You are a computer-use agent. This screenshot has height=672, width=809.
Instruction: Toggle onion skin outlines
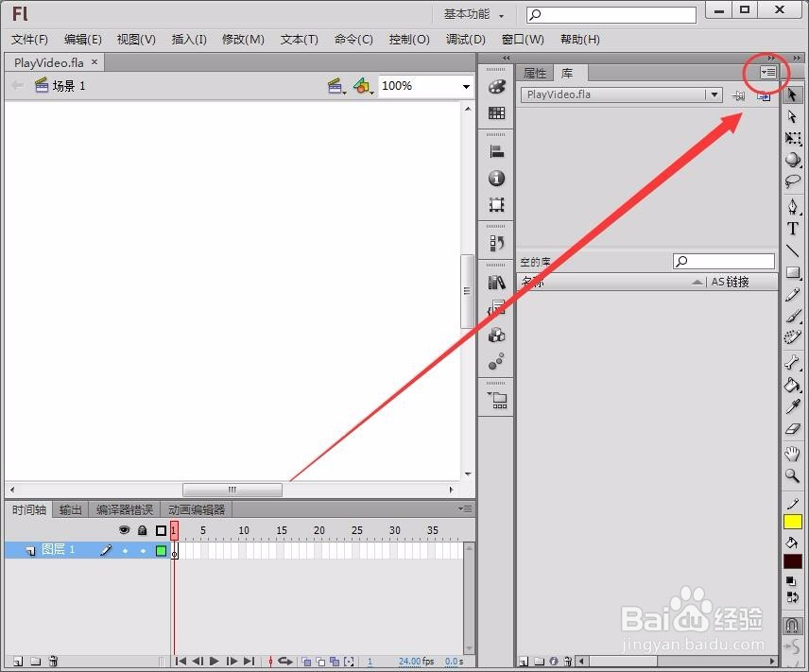320,662
